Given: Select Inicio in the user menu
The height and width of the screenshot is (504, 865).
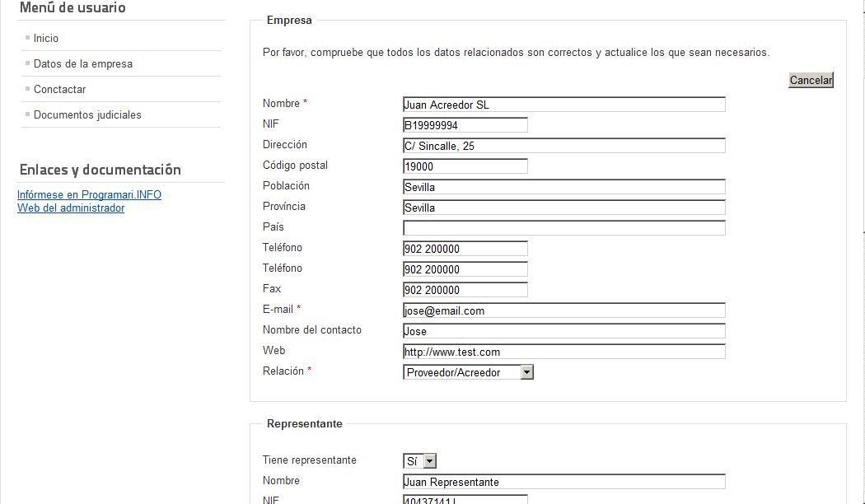Looking at the screenshot, I should (x=45, y=38).
